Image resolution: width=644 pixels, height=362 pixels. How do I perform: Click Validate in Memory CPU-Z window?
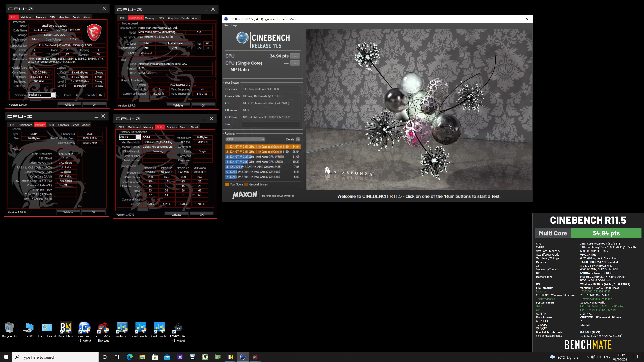(x=68, y=212)
